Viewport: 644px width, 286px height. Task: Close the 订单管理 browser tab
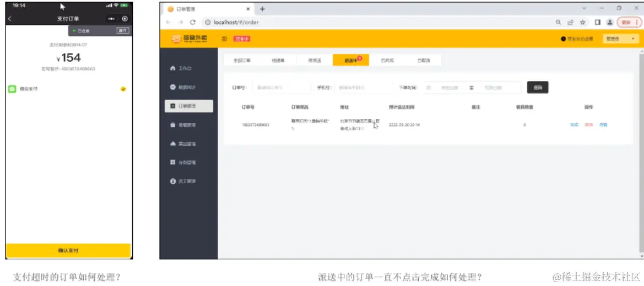[248, 9]
